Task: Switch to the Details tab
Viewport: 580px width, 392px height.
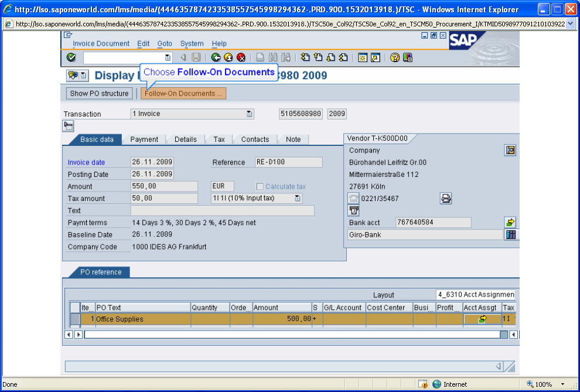Action: point(185,139)
